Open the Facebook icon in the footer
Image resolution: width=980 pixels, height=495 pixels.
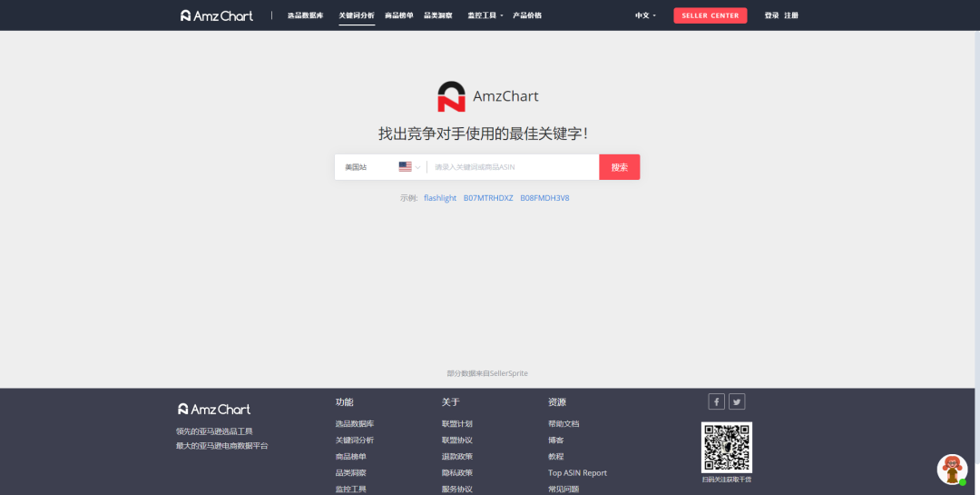tap(716, 401)
